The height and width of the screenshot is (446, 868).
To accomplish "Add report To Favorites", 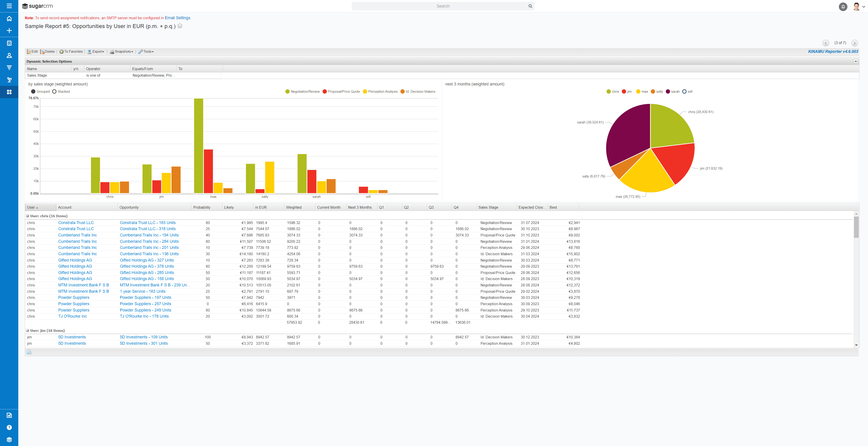I will [x=71, y=52].
